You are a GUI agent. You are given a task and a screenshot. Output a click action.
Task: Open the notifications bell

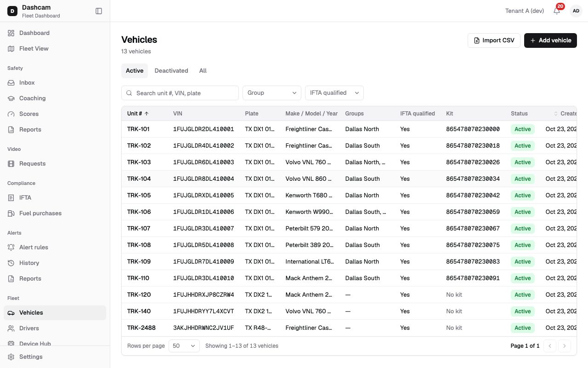(557, 11)
